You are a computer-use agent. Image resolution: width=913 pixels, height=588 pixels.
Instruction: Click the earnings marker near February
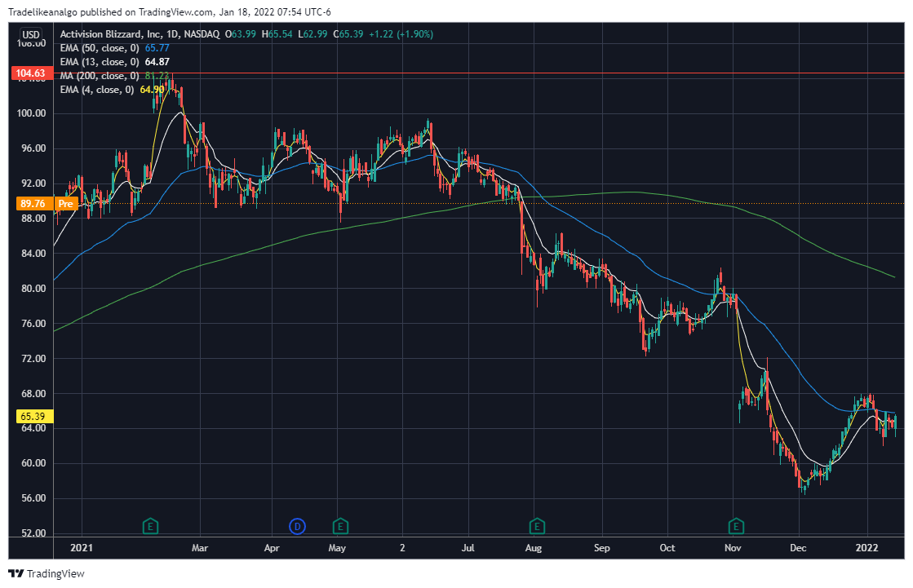point(150,527)
